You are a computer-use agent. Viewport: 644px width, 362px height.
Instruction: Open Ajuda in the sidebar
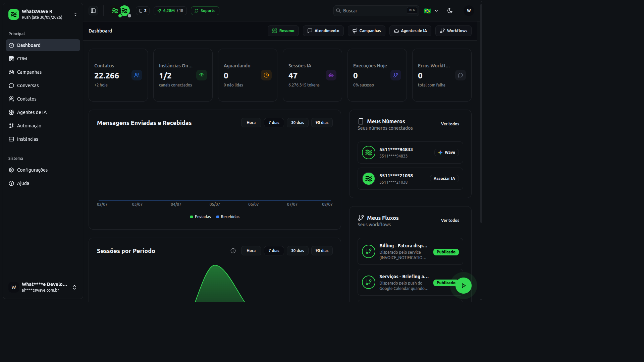pyautogui.click(x=43, y=183)
